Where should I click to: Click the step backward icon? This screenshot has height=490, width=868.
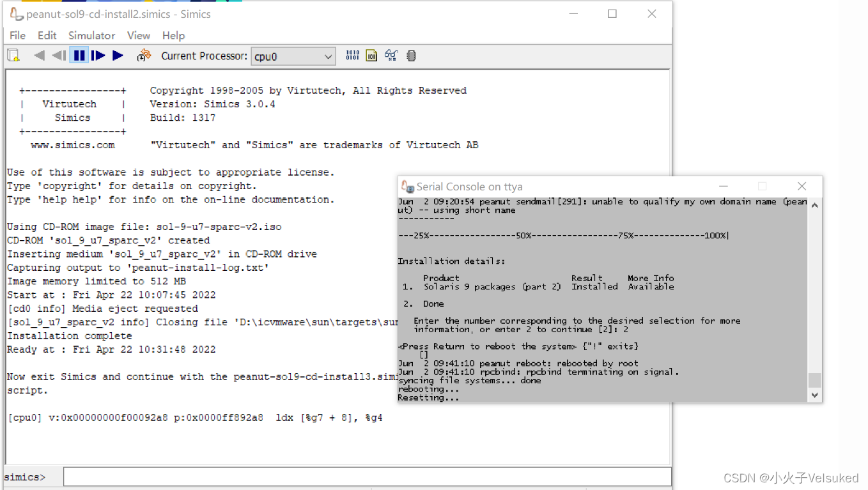click(x=59, y=56)
